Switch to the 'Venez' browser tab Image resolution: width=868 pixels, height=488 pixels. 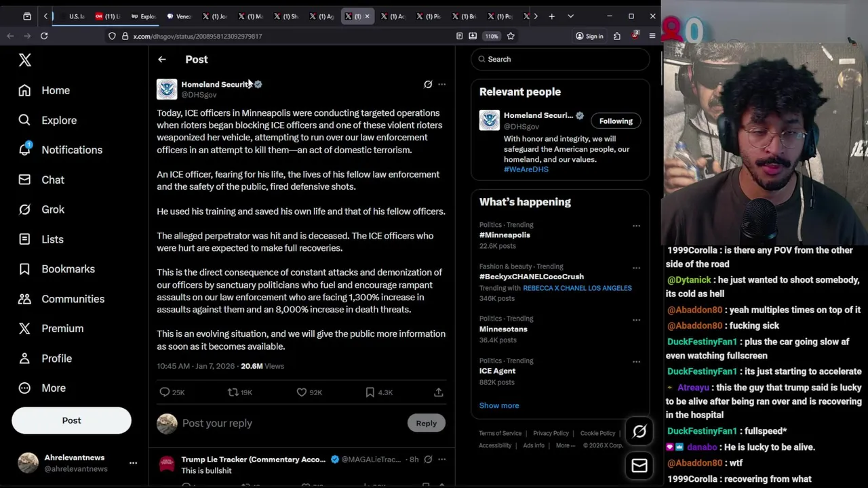pyautogui.click(x=180, y=16)
